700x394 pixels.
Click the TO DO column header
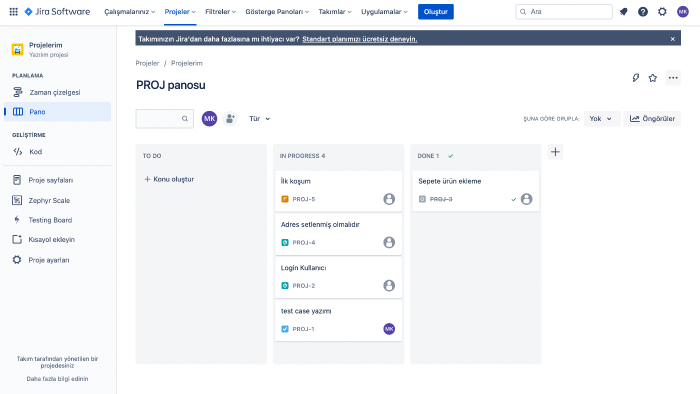pyautogui.click(x=152, y=156)
